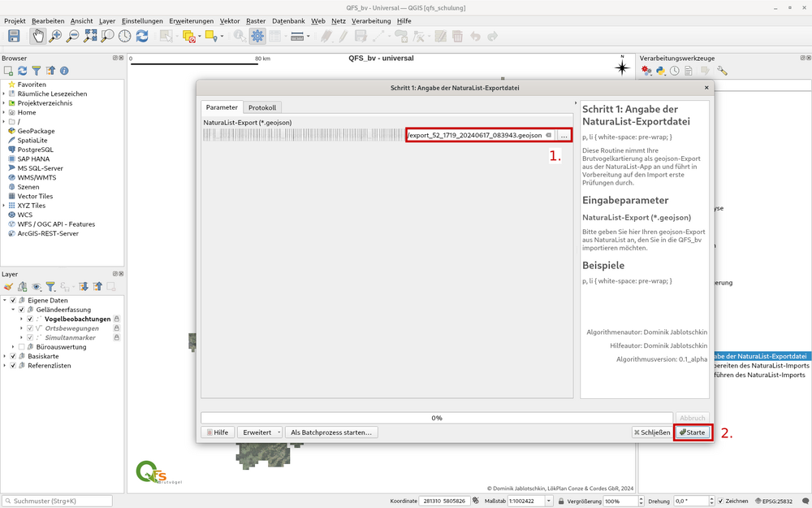Screen dimensions: 812x508
Task: Switch to the Protokoll tab
Action: [262, 108]
